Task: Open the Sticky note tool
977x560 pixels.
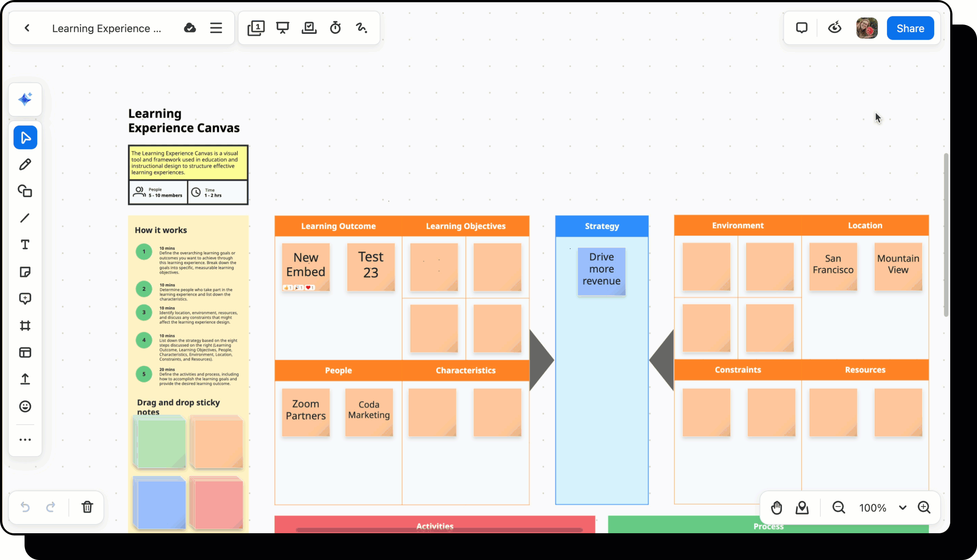Action: point(25,272)
